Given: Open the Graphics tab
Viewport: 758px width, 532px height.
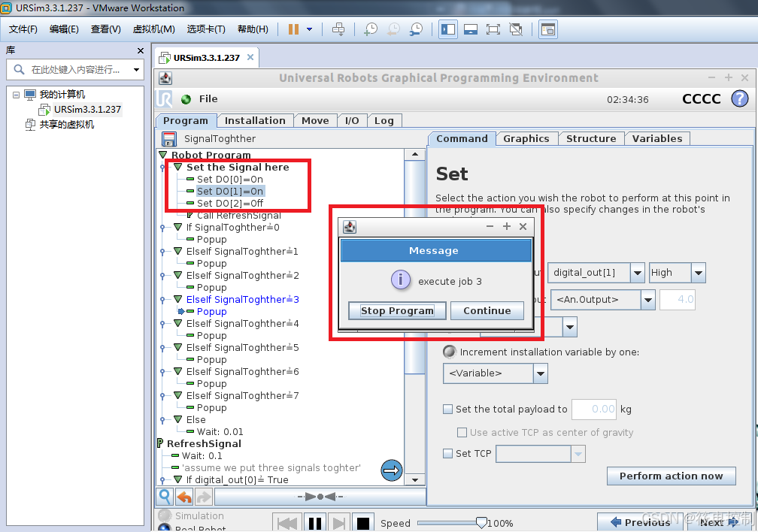Looking at the screenshot, I should [526, 139].
